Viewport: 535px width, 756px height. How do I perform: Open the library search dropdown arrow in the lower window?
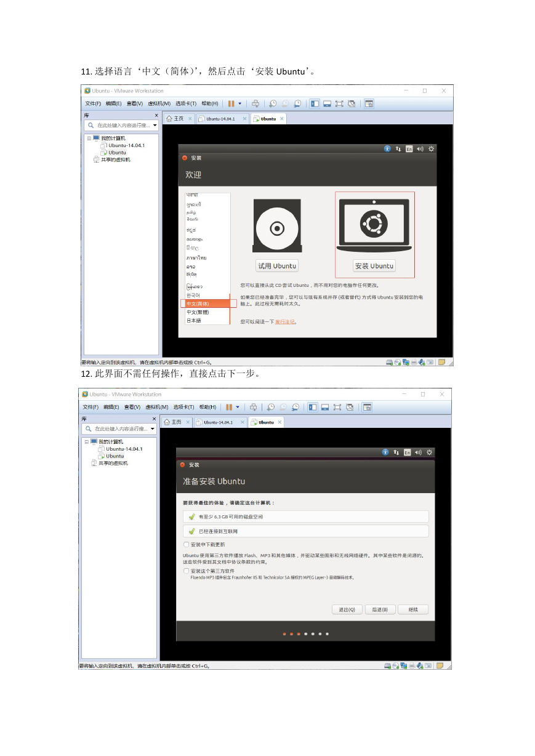[152, 429]
